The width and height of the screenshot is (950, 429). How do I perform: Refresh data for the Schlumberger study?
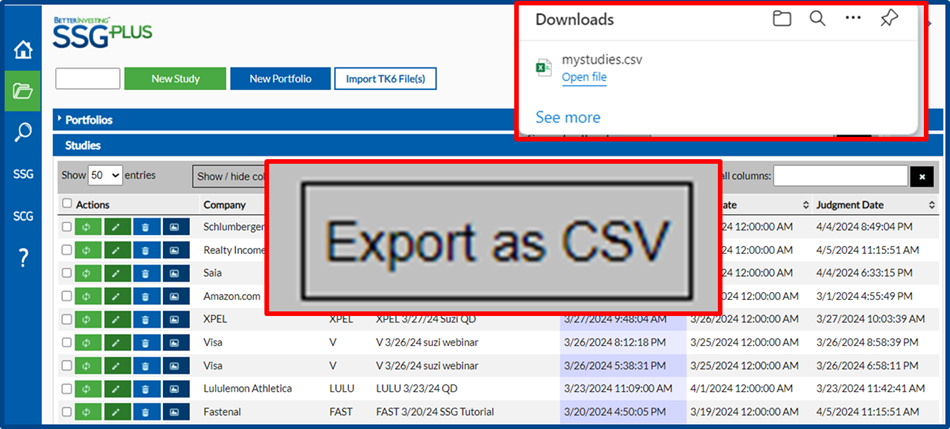(x=88, y=227)
